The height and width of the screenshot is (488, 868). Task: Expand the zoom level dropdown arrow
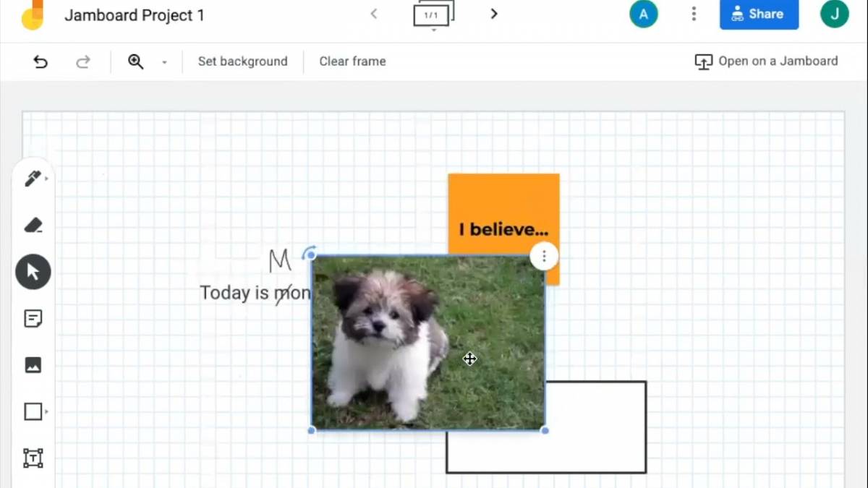(164, 62)
